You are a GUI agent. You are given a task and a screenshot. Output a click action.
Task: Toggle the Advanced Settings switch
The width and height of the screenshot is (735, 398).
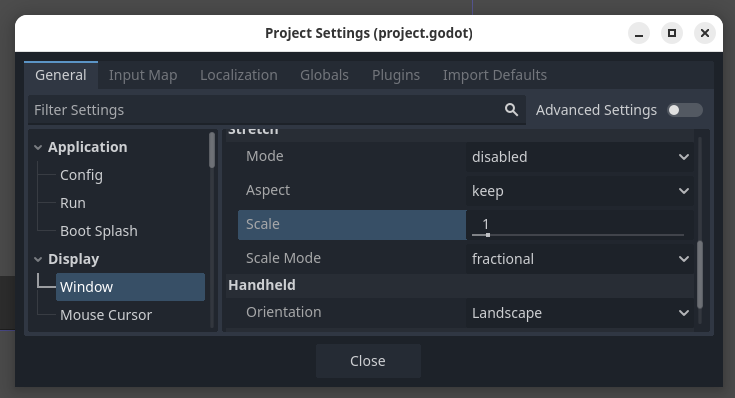pyautogui.click(x=685, y=110)
